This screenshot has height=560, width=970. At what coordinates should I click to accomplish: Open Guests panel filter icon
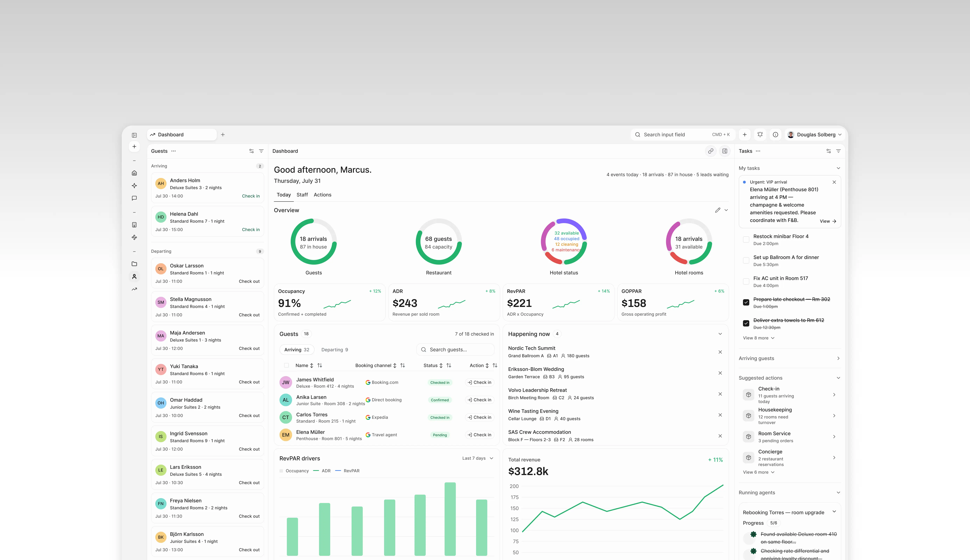pyautogui.click(x=261, y=151)
